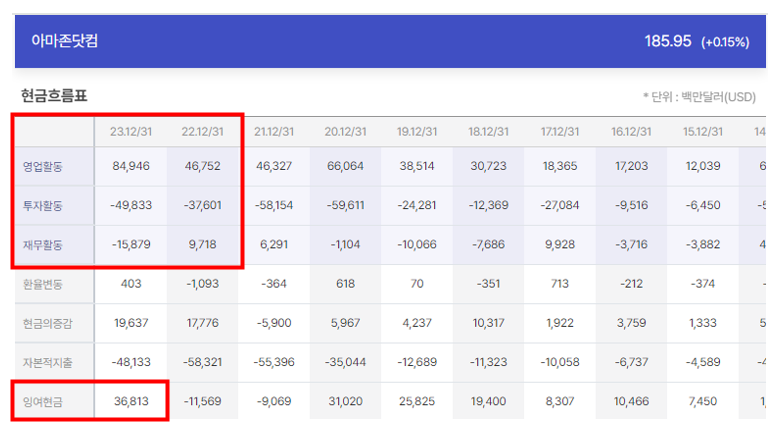This screenshot has height=433, width=777.
Task: Click financing value 9,928
Action: [x=560, y=244]
